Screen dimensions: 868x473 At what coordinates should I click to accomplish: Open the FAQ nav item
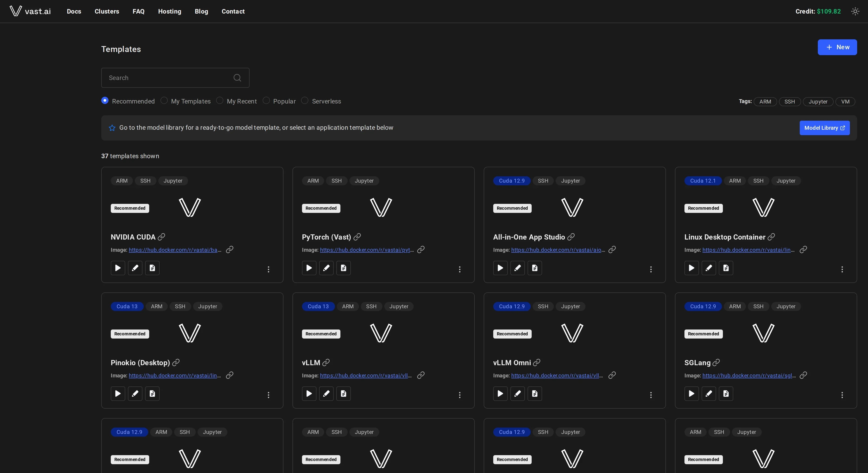(x=139, y=12)
